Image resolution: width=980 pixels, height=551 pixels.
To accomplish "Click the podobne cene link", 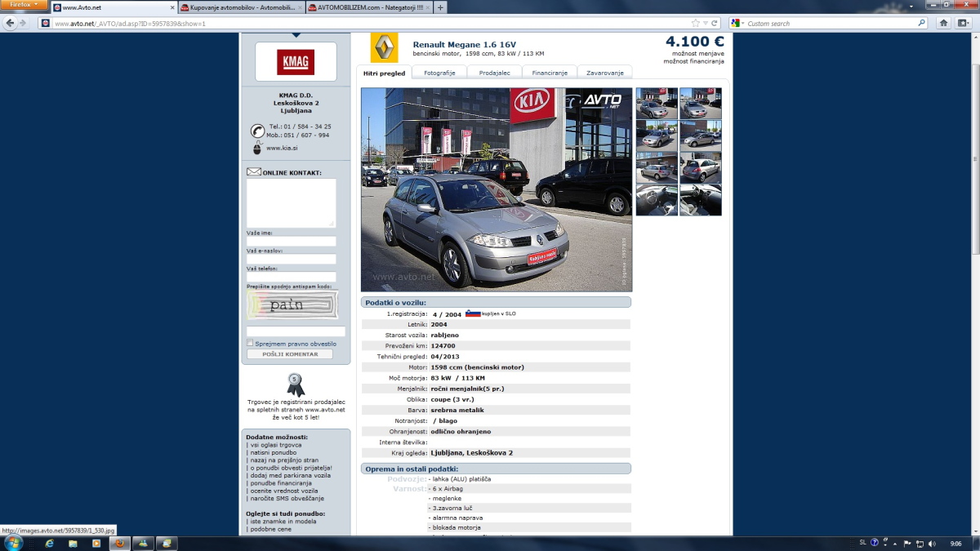I will tap(272, 529).
